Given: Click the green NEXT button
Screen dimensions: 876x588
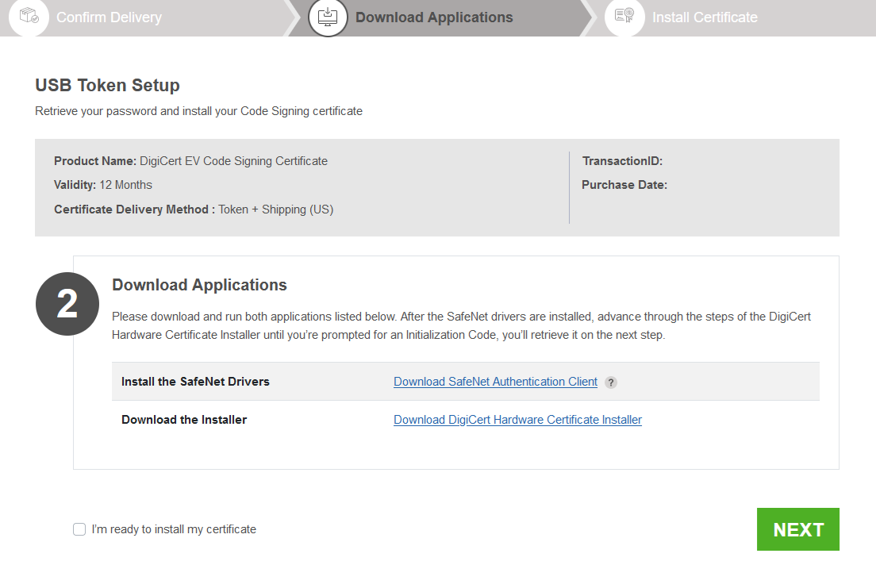Looking at the screenshot, I should [x=797, y=529].
